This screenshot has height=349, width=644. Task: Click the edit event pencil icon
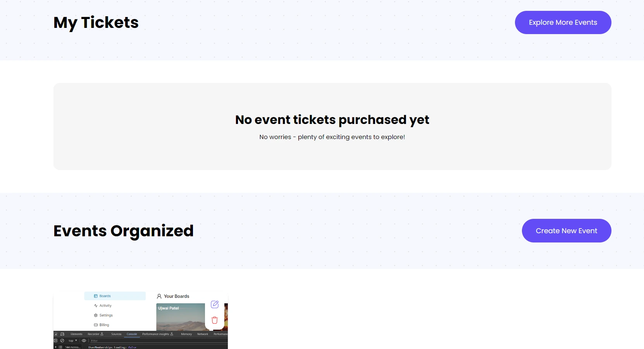click(x=215, y=304)
